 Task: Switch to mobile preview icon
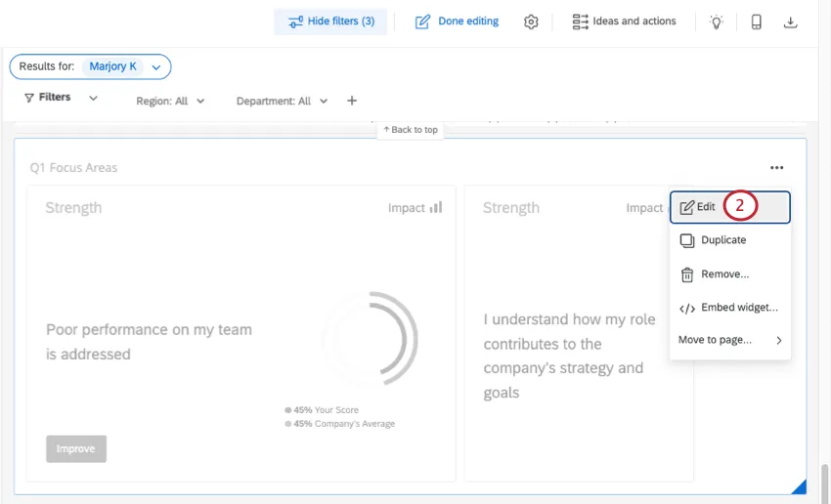click(x=756, y=21)
